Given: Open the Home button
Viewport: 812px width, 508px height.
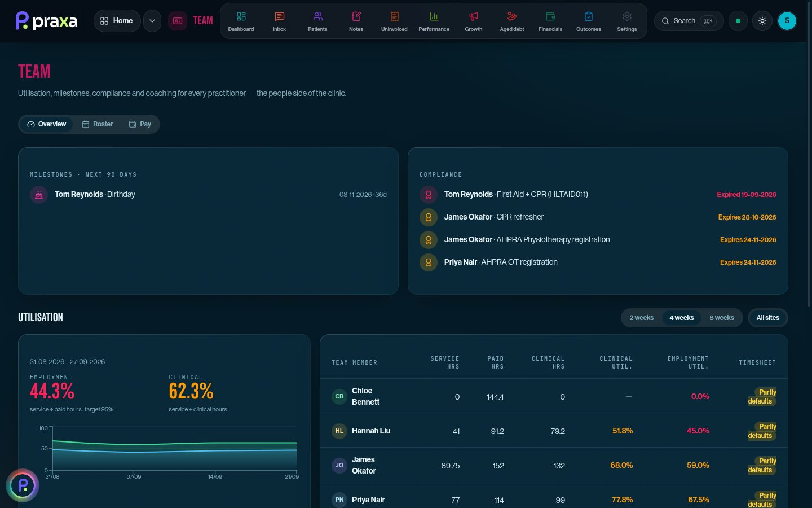Looking at the screenshot, I should click(x=117, y=21).
